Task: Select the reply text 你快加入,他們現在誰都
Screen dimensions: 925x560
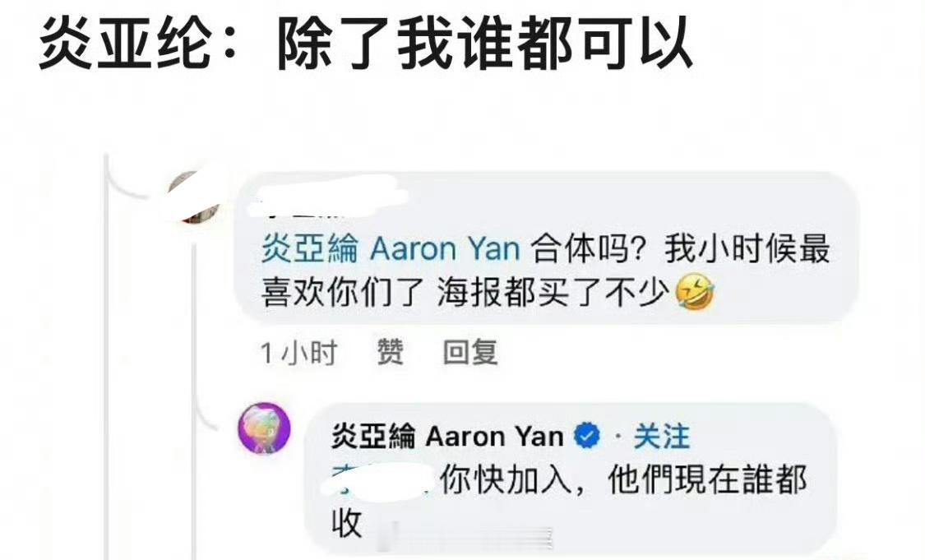Action: (623, 479)
